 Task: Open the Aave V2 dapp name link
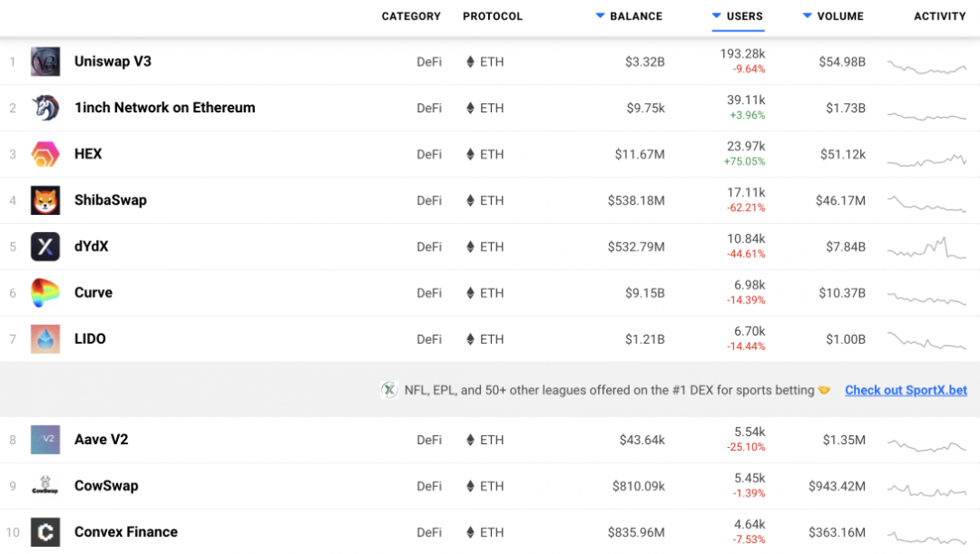101,440
